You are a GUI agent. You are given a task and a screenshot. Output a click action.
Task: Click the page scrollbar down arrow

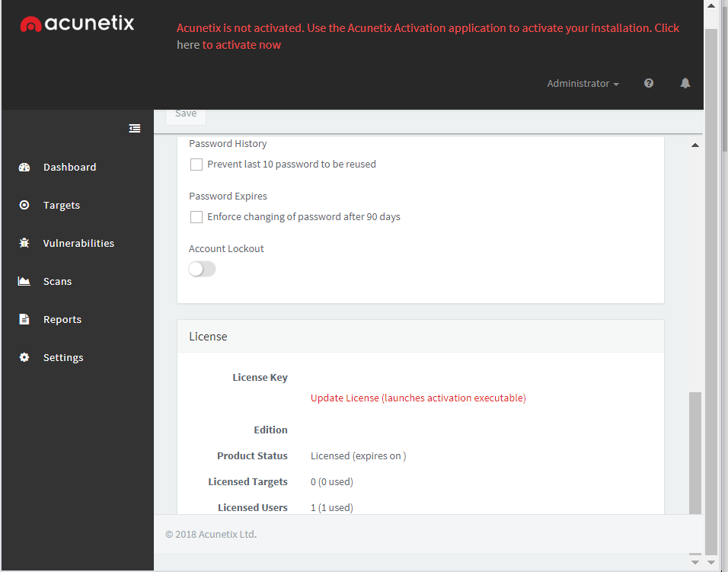[x=710, y=563]
